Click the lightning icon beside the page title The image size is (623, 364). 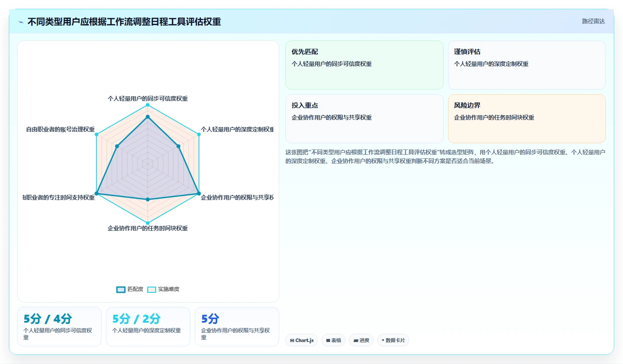21,22
